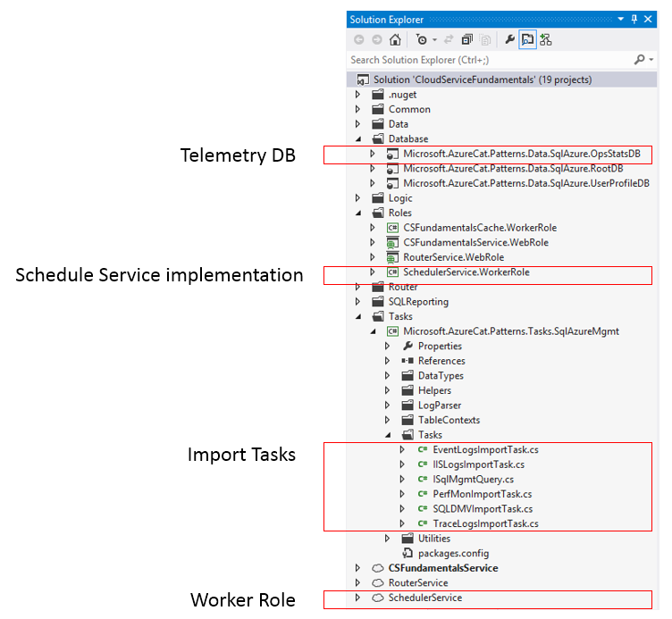The width and height of the screenshot is (672, 619).
Task: Expand the DataTypes folder
Action: (388, 376)
